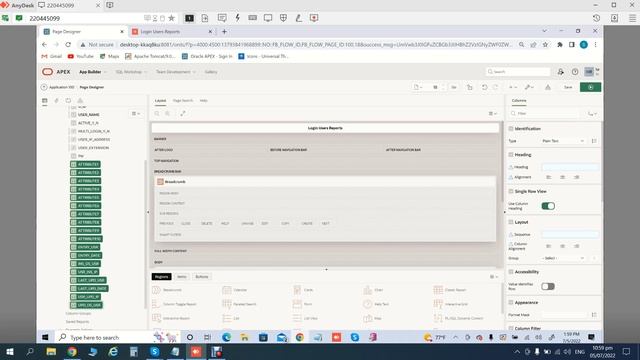Image resolution: width=640 pixels, height=360 pixels.
Task: Open the rendering tree options menu dropdown
Action: point(136,113)
